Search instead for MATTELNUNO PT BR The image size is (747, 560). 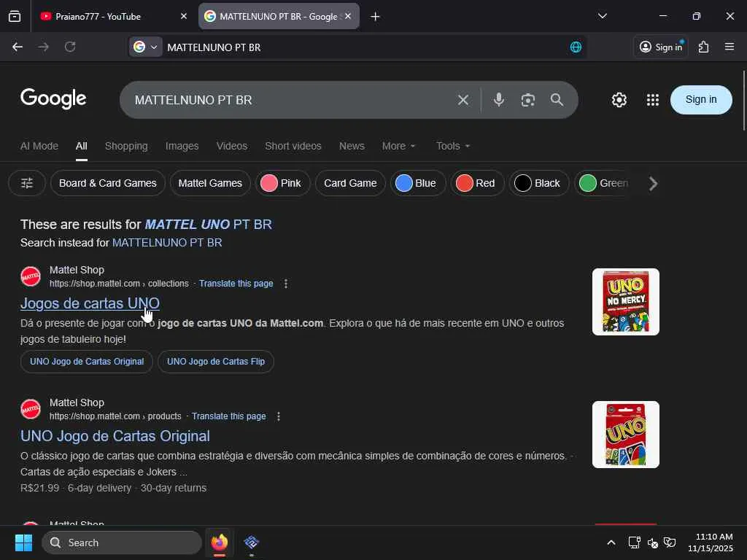(x=167, y=243)
